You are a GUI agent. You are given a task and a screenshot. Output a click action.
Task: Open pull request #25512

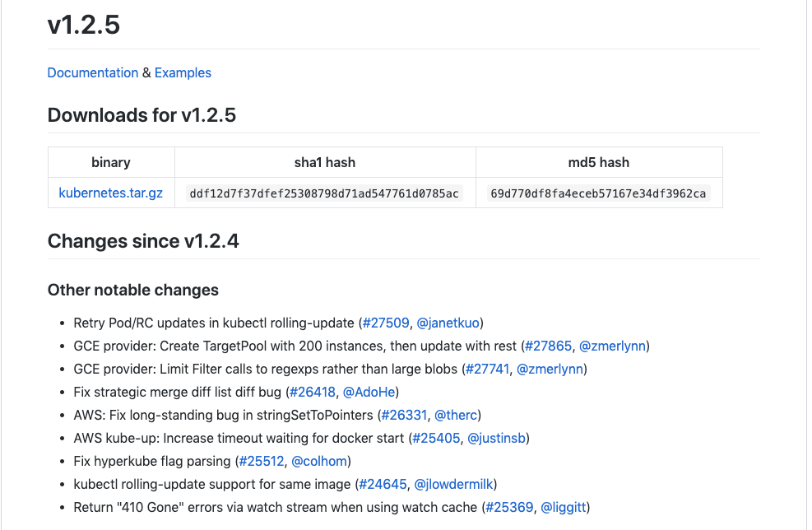point(262,461)
